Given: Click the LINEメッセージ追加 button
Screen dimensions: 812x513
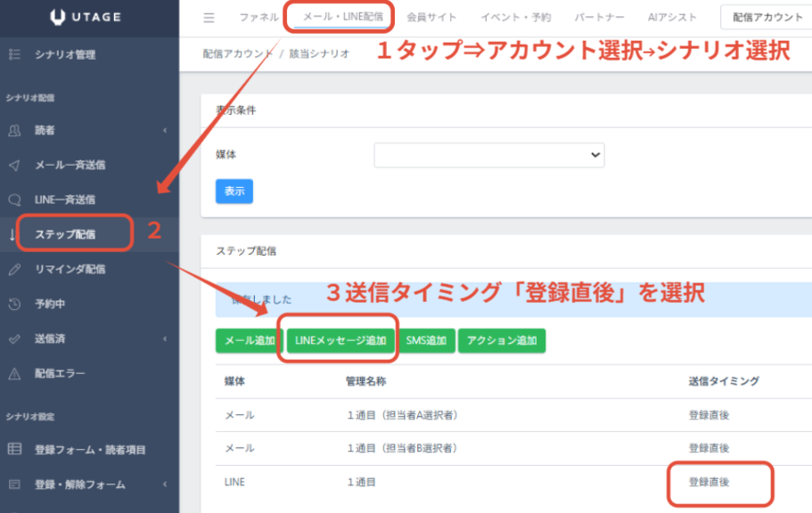Looking at the screenshot, I should 340,340.
